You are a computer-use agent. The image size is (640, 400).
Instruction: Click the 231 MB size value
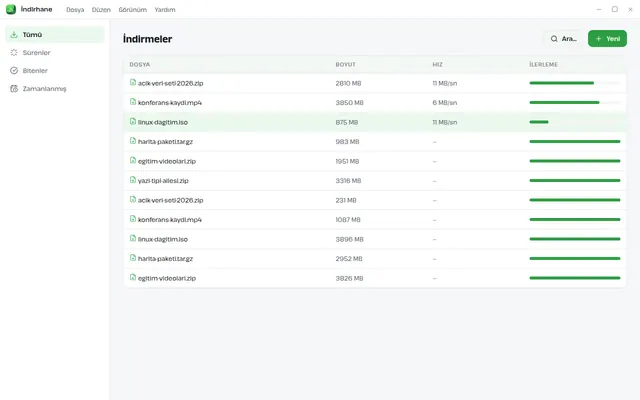(346, 200)
